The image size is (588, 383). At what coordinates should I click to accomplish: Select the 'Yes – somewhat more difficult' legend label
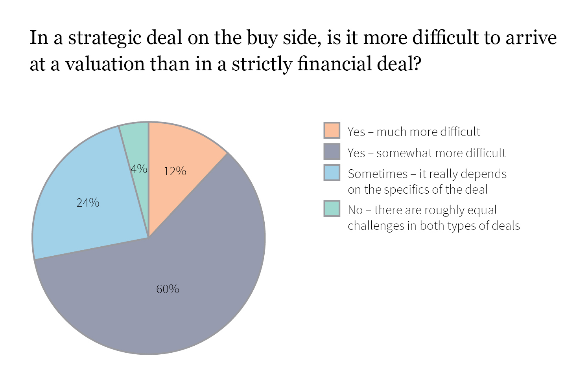point(426,153)
